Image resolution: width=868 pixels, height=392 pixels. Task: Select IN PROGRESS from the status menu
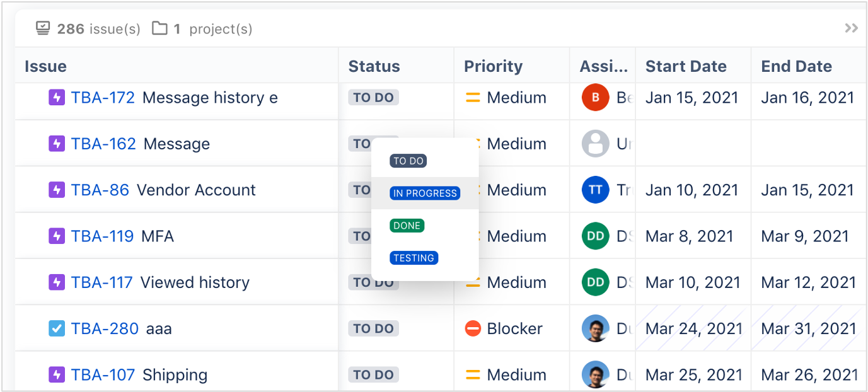pos(425,193)
